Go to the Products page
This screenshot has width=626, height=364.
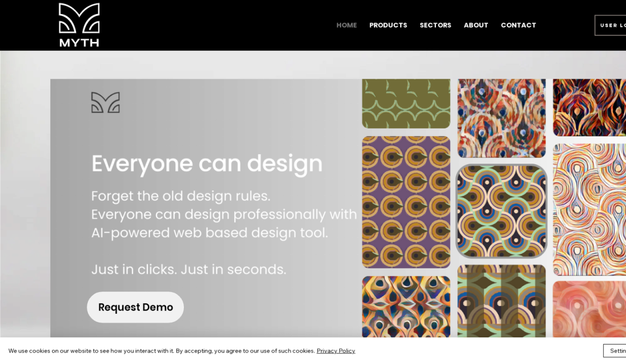click(x=388, y=25)
